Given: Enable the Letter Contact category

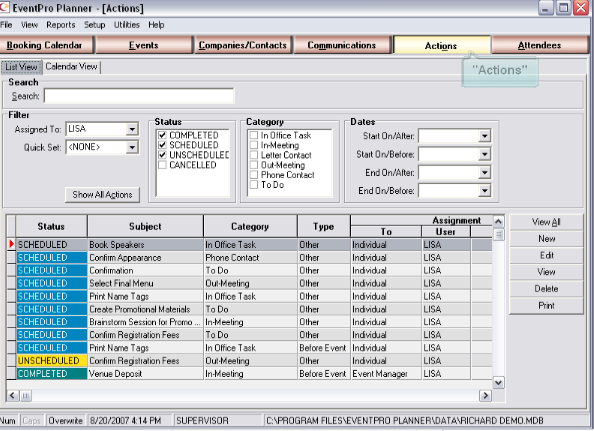Looking at the screenshot, I should (x=254, y=155).
